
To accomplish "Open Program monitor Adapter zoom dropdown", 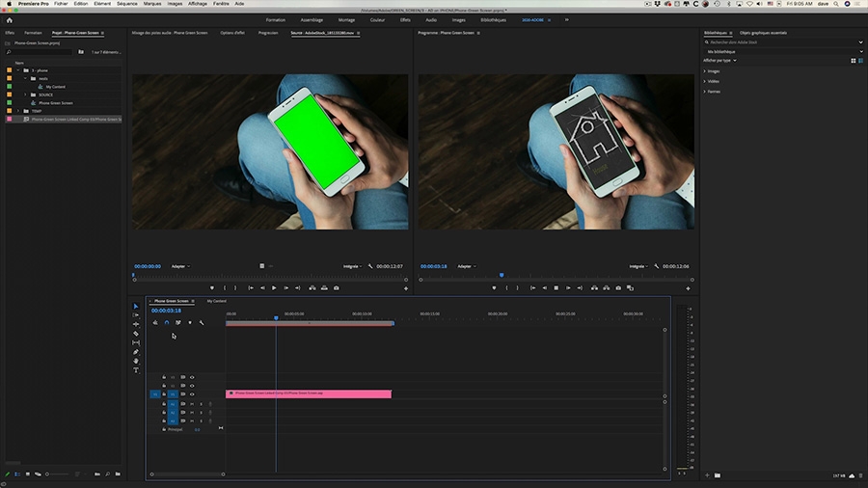I will coord(467,266).
